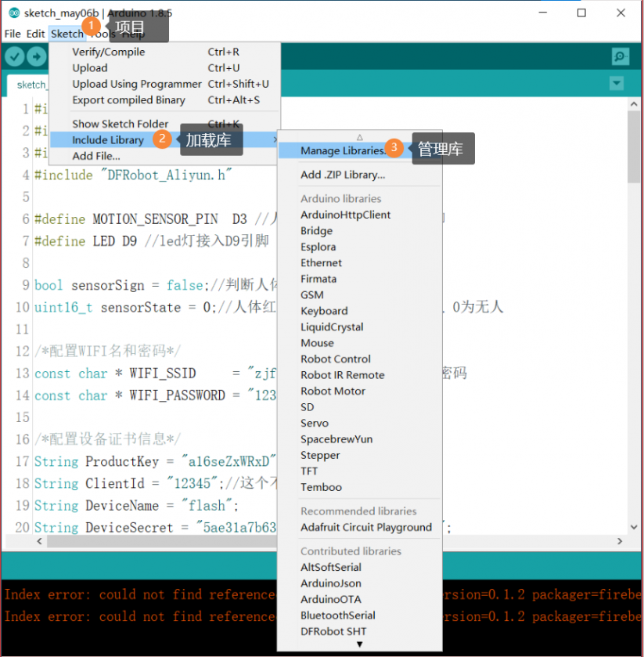644x657 pixels.
Task: Choose Verify/Compile from Sketch menu
Action: 165,52
